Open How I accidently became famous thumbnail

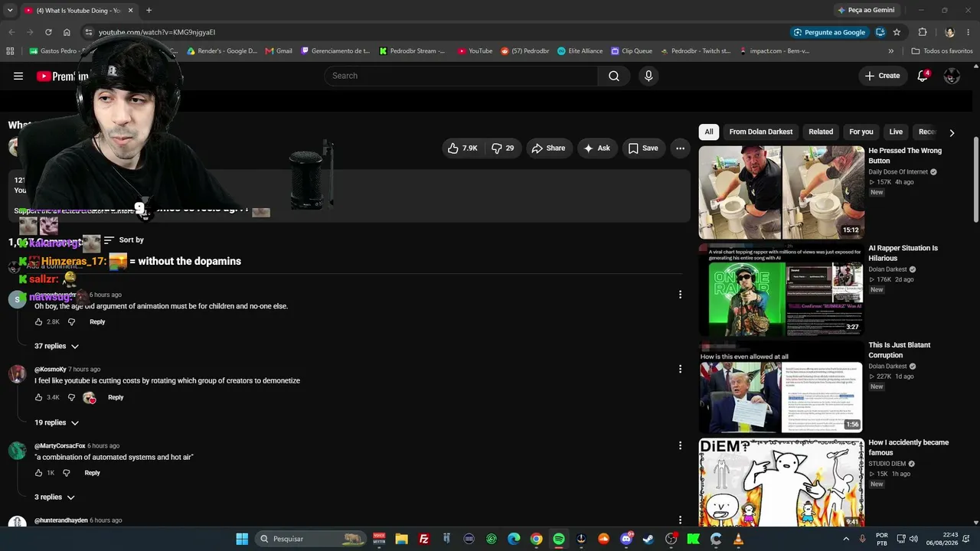coord(782,483)
